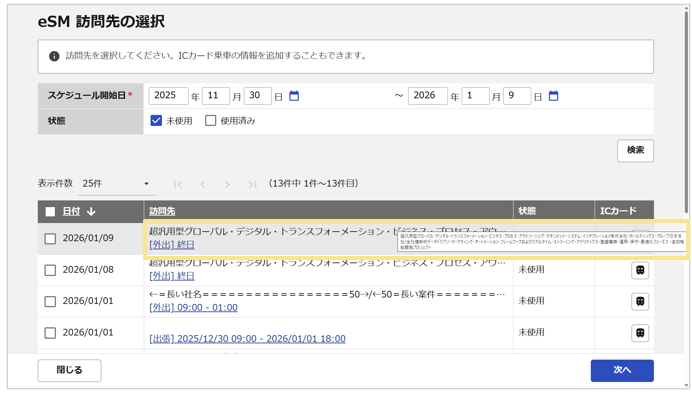Open the [外出] 09:00 - 01:00 link

pos(193,308)
